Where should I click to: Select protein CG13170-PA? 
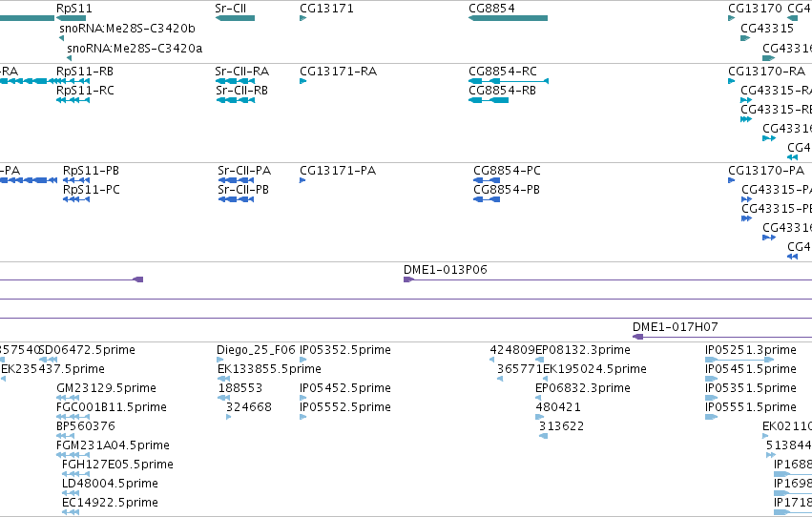tap(766, 171)
